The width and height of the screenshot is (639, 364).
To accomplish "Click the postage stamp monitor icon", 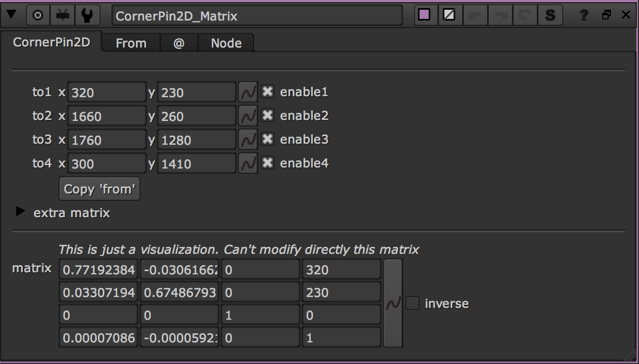I will tap(62, 15).
